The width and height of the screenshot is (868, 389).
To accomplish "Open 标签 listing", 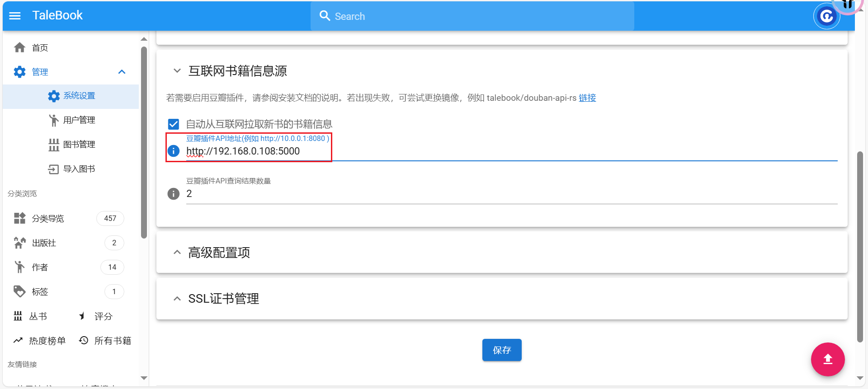I will click(40, 292).
